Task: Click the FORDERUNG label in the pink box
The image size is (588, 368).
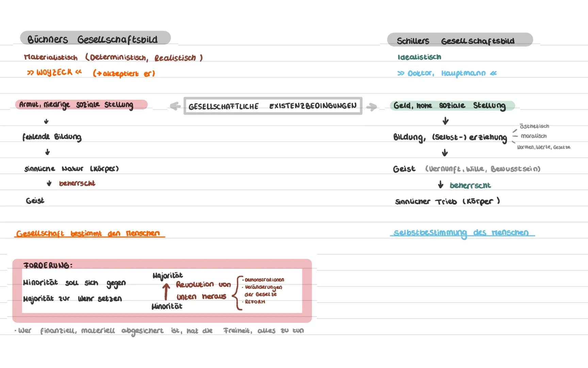Action: (48, 265)
